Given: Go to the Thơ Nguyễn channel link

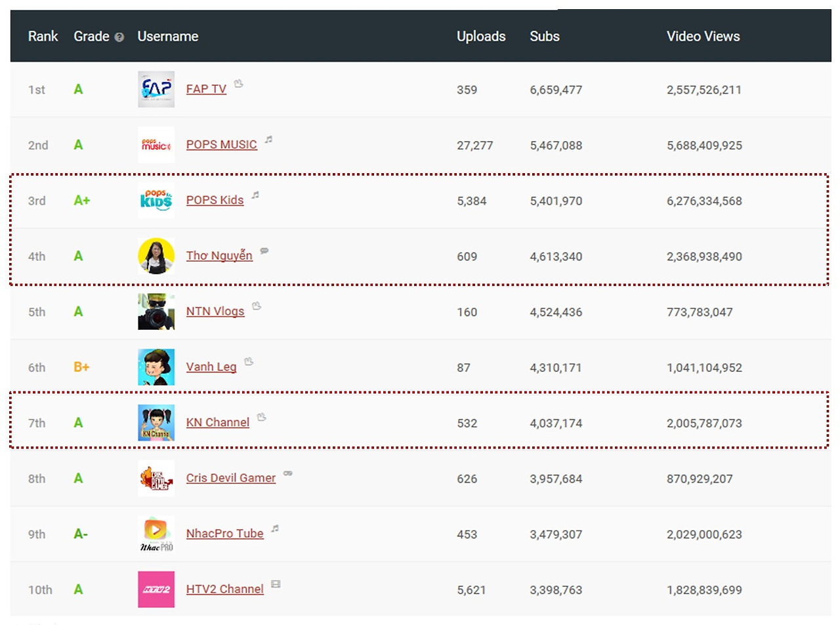Looking at the screenshot, I should click(x=219, y=256).
